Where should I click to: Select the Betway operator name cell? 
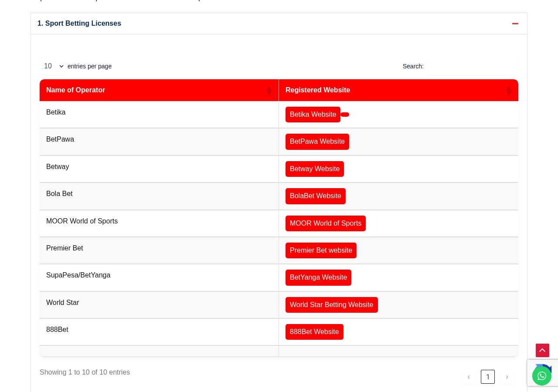pos(159,169)
